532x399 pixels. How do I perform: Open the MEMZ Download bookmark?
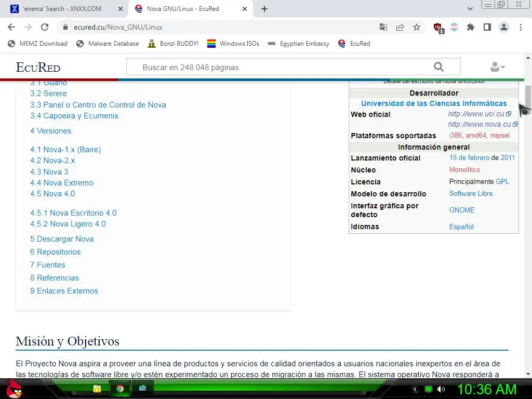(x=37, y=44)
